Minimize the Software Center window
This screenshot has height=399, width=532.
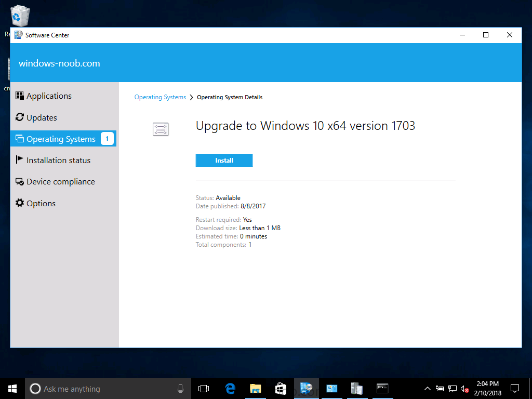tap(462, 35)
